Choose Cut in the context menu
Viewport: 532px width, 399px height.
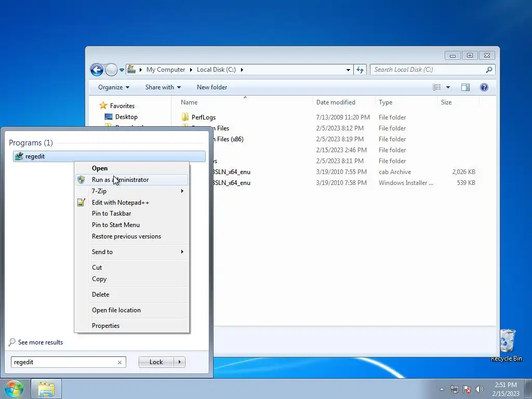pos(131,268)
